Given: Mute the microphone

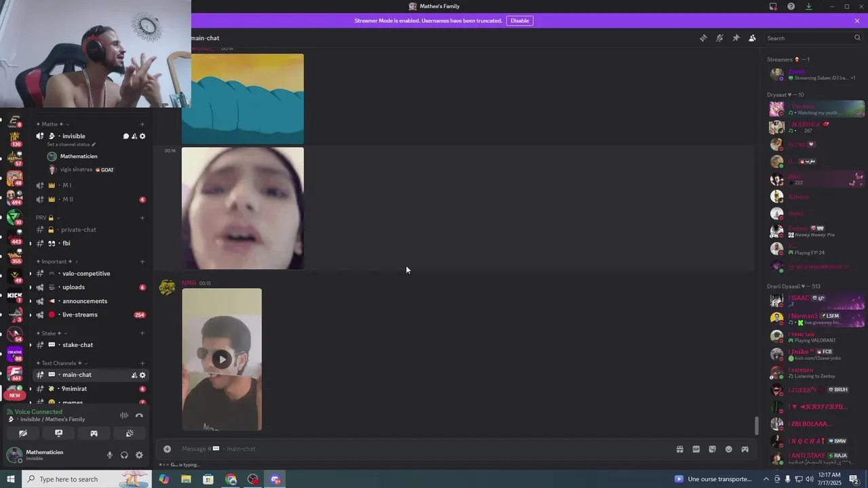Looking at the screenshot, I should [x=110, y=455].
